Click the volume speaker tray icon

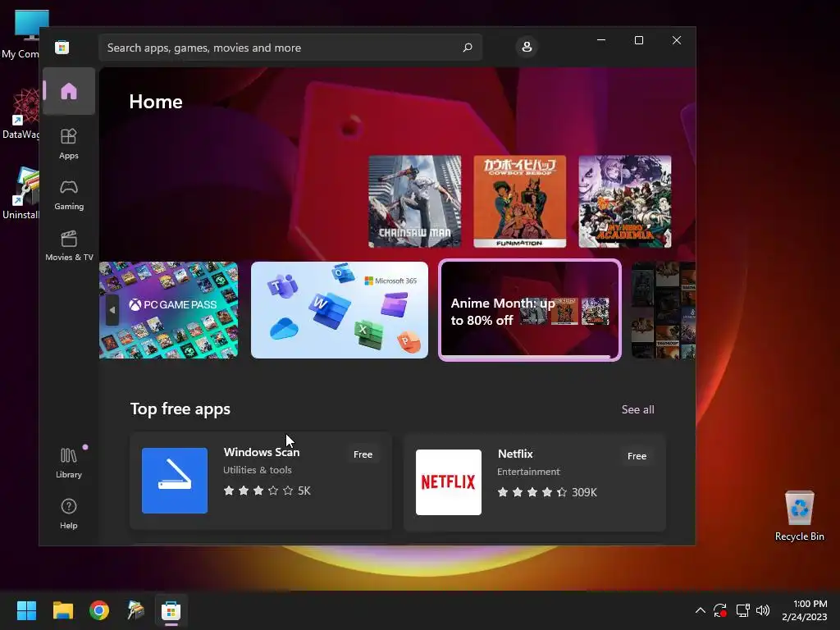(763, 610)
